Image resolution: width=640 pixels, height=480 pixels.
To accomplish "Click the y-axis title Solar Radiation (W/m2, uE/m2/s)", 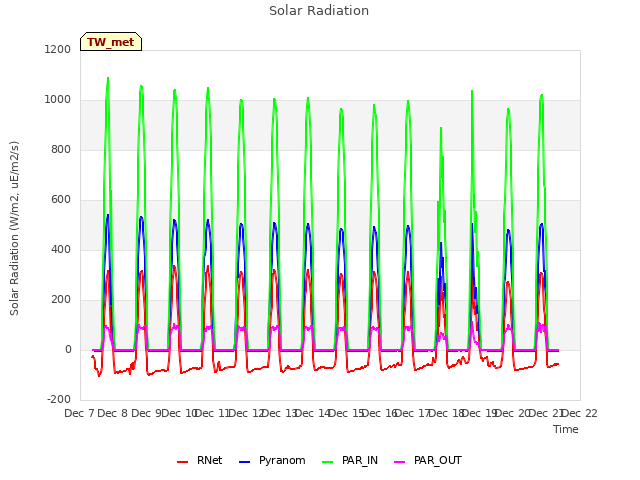I will [x=14, y=228].
